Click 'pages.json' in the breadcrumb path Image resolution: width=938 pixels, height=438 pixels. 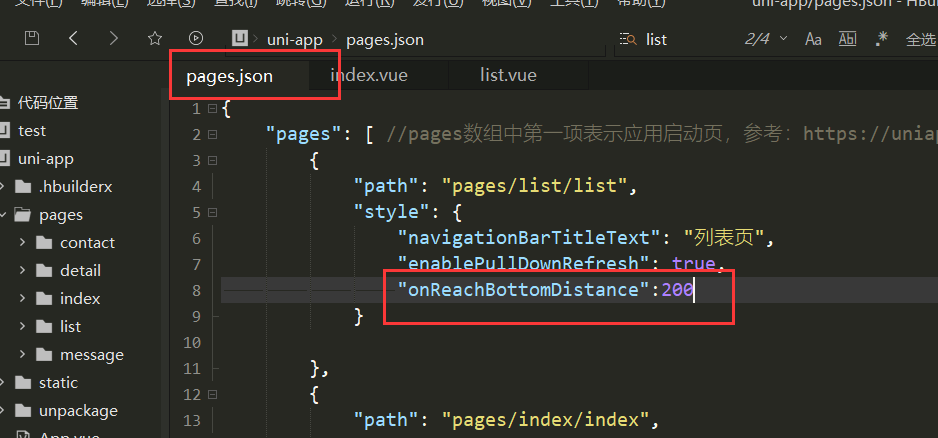coord(385,40)
